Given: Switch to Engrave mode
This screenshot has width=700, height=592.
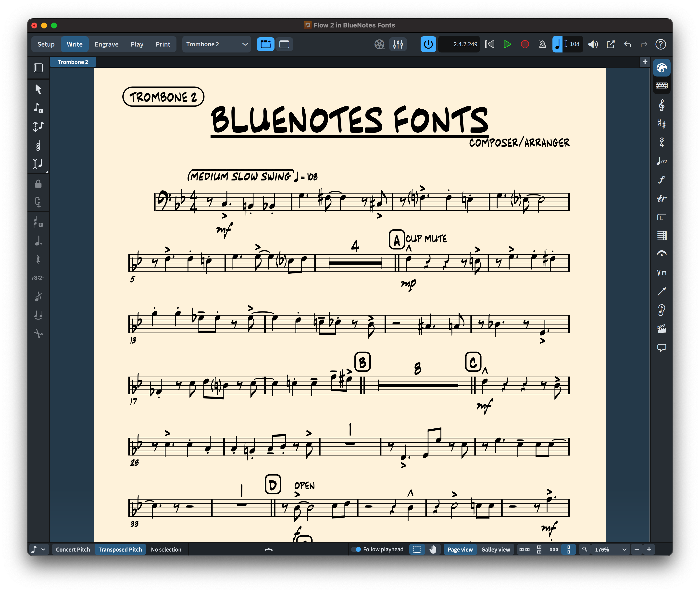Looking at the screenshot, I should [x=106, y=44].
